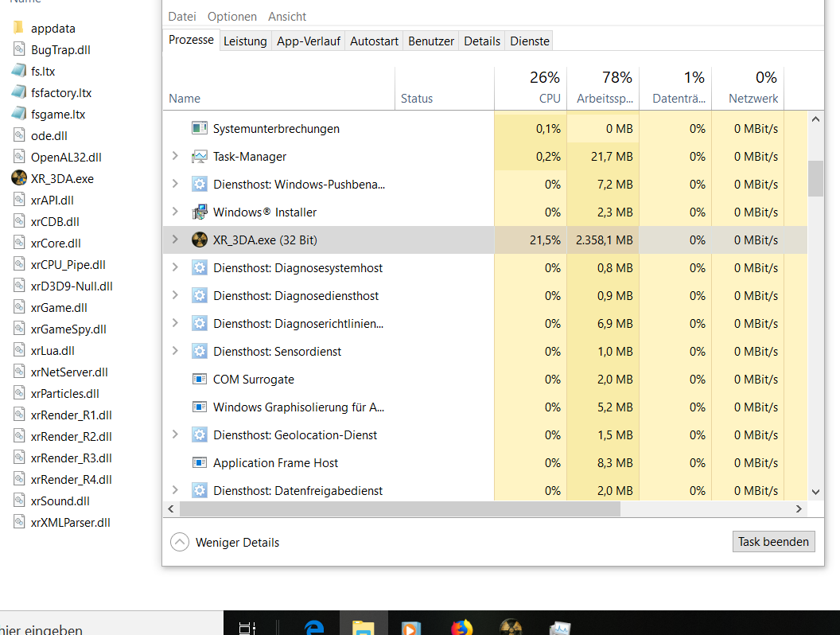Click the vertical scrollbar thumb in process list
Screen dimensions: 840x635
pyautogui.click(x=815, y=178)
